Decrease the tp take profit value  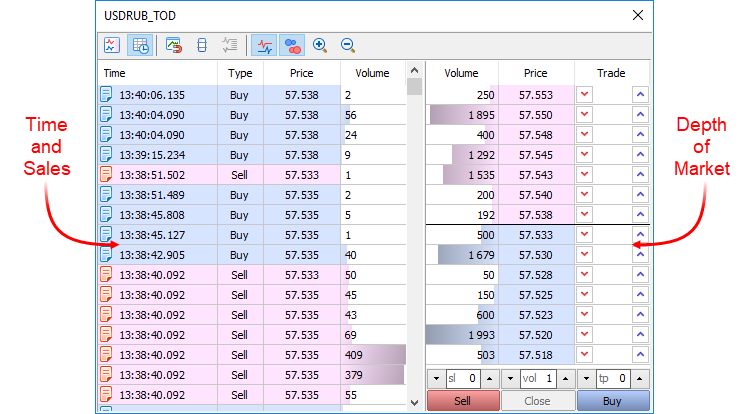pos(586,379)
